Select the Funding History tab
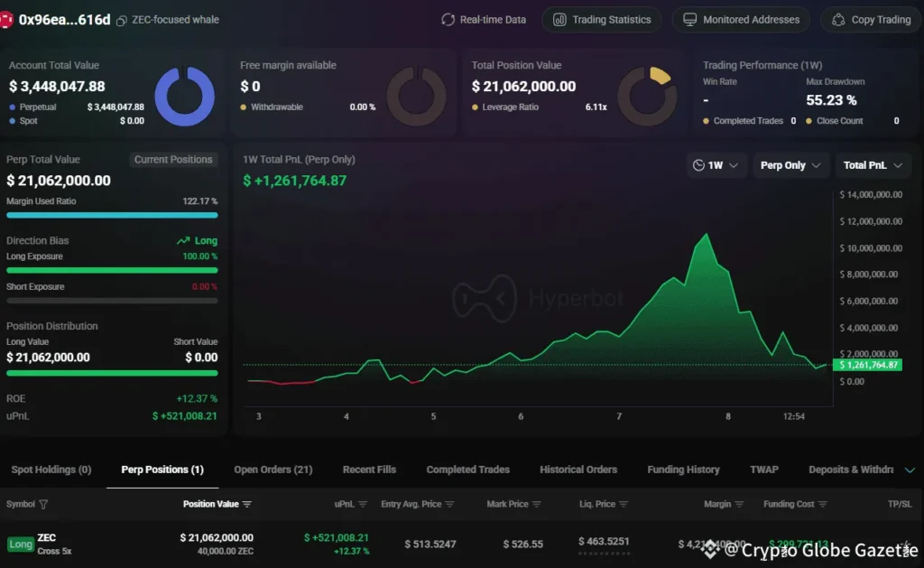 point(683,470)
